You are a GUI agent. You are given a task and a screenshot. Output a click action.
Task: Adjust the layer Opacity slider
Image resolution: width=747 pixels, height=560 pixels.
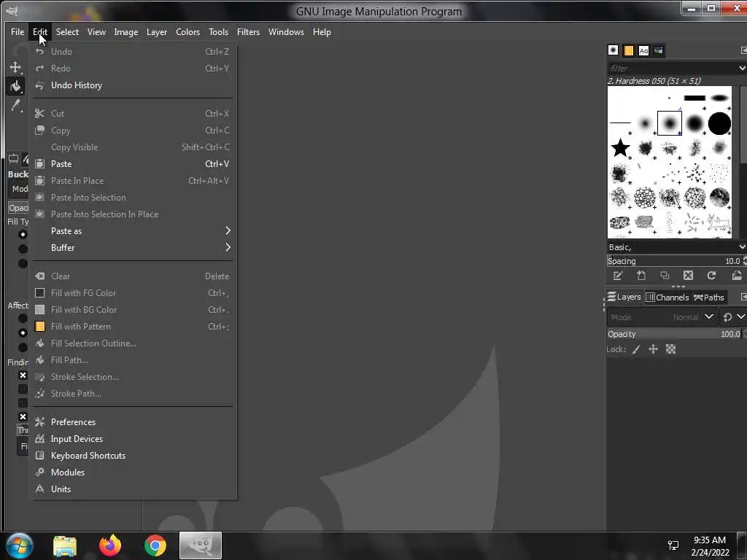[674, 334]
